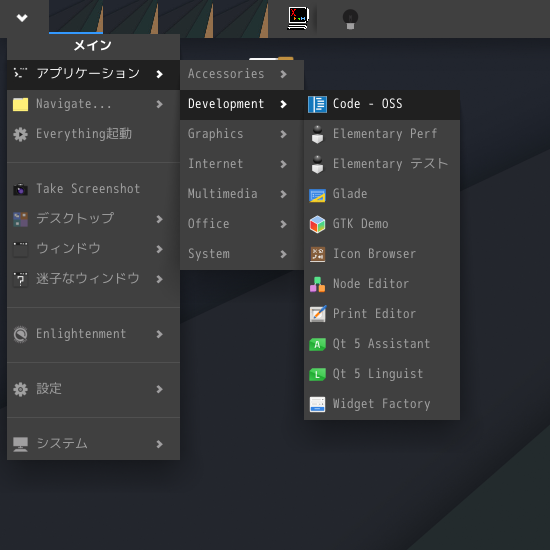The width and height of the screenshot is (550, 550).
Task: Open the Office category
Action: pos(242,224)
